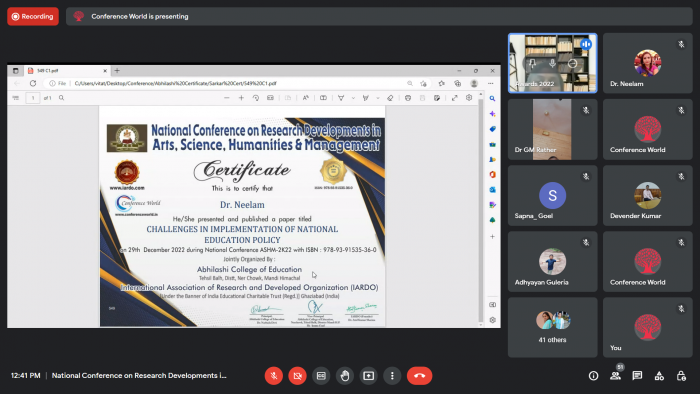Open meeting details info icon
The height and width of the screenshot is (394, 700).
click(593, 376)
